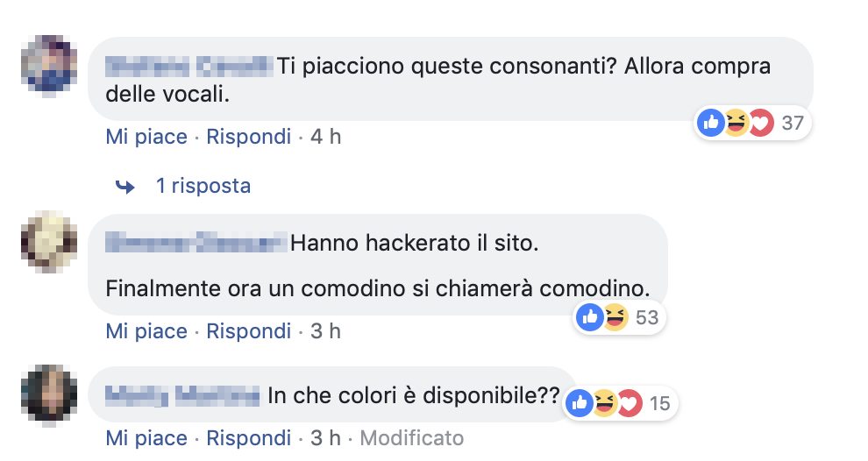Screen dimensions: 868x461
Task: Click the haha emoji on colori comment
Action: point(605,403)
